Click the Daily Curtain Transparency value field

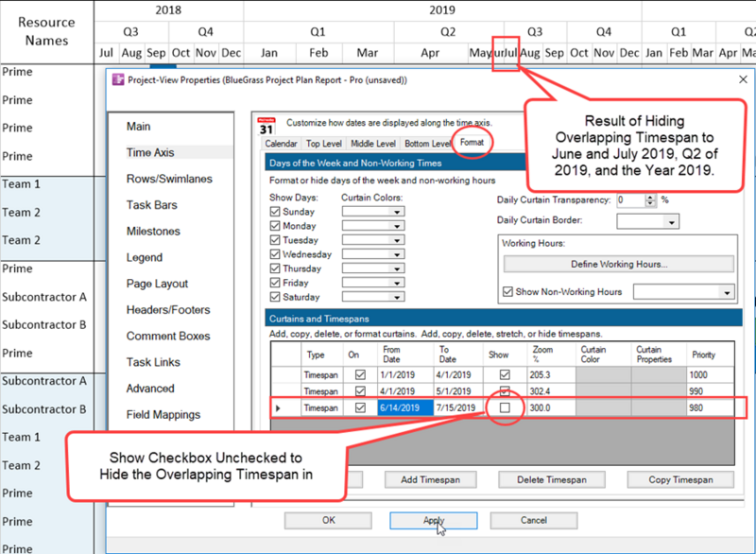point(630,200)
